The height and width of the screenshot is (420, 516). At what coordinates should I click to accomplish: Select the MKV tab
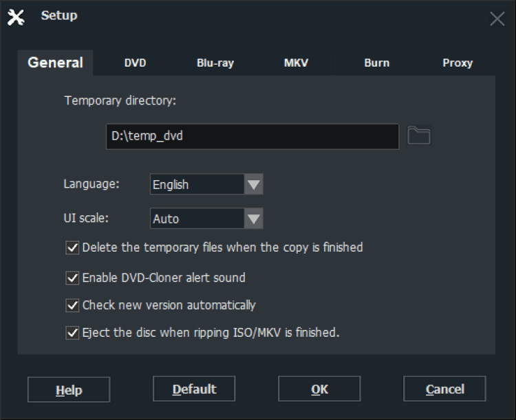pos(296,63)
